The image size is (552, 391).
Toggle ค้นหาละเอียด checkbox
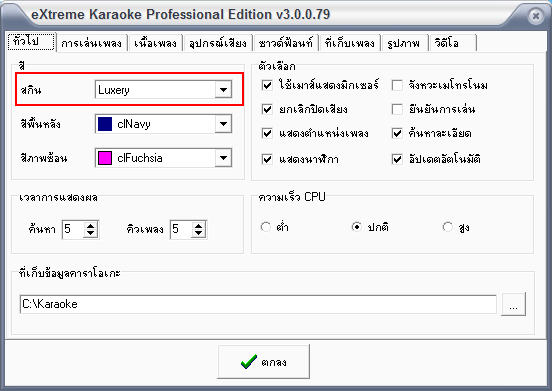point(397,133)
